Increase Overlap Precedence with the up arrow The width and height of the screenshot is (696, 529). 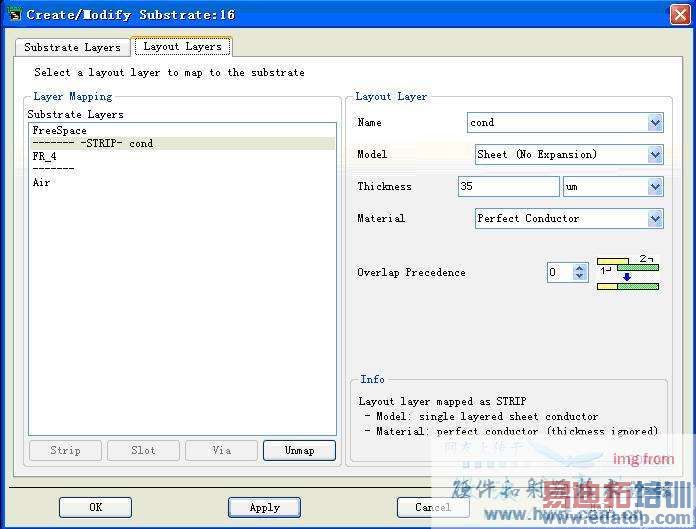(579, 268)
